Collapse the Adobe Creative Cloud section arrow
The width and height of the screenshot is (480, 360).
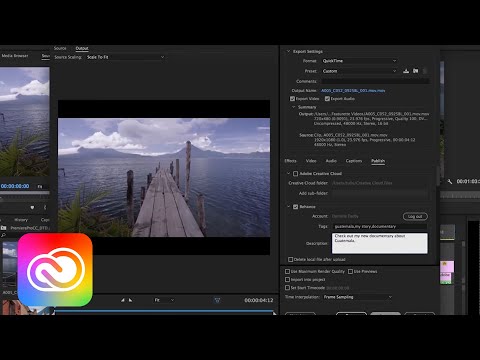click(288, 173)
